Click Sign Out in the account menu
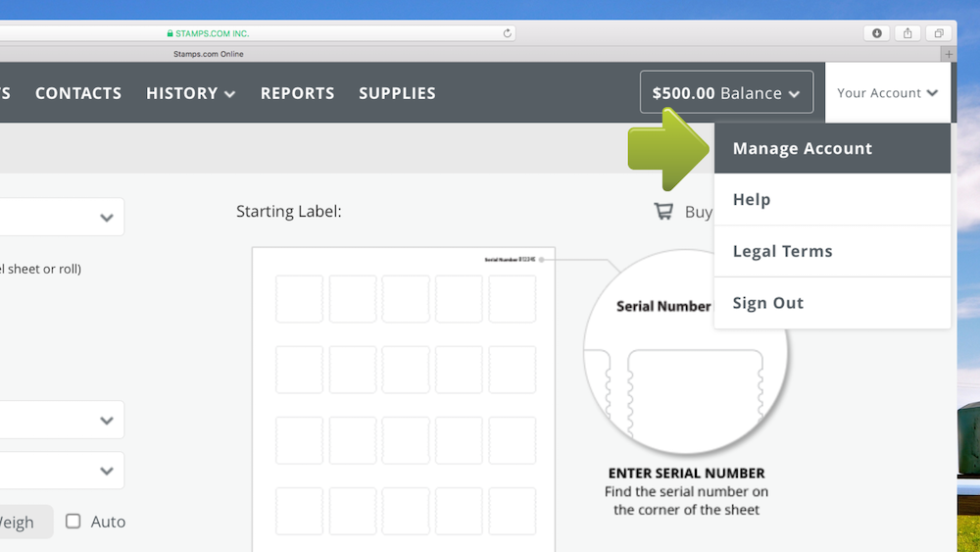This screenshot has height=552, width=980. [x=832, y=303]
